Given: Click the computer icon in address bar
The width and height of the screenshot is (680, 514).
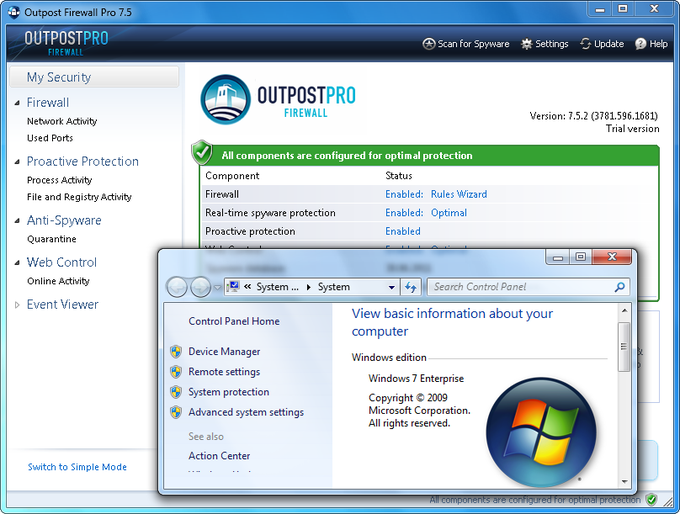Looking at the screenshot, I should point(233,286).
